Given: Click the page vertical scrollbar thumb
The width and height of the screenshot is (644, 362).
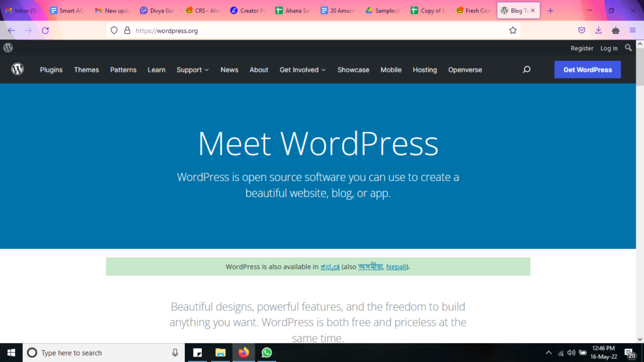Looking at the screenshot, I should click(640, 67).
